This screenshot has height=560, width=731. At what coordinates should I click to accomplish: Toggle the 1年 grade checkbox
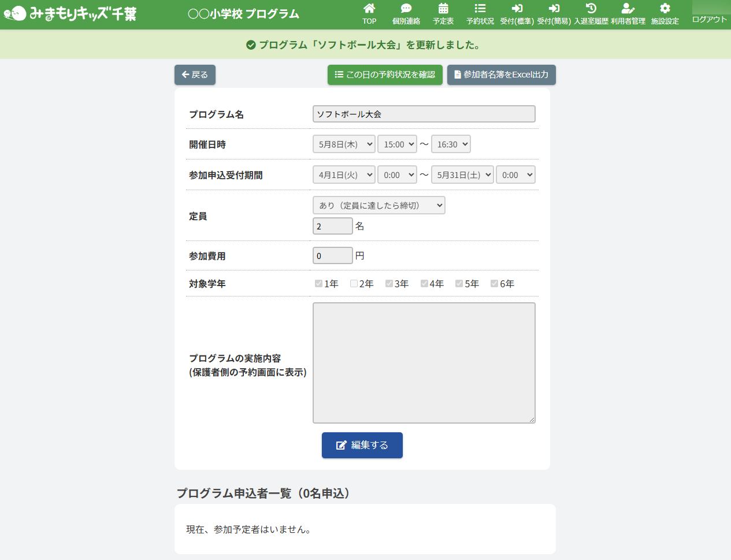point(318,283)
